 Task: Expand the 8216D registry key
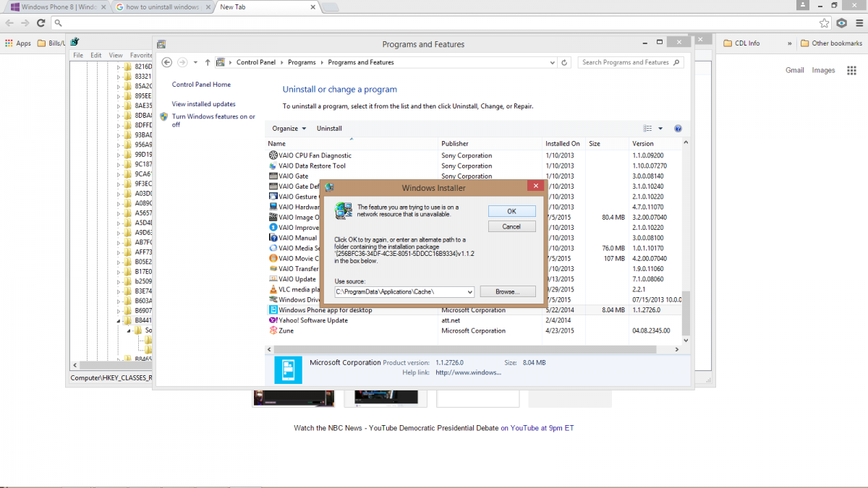coord(119,67)
